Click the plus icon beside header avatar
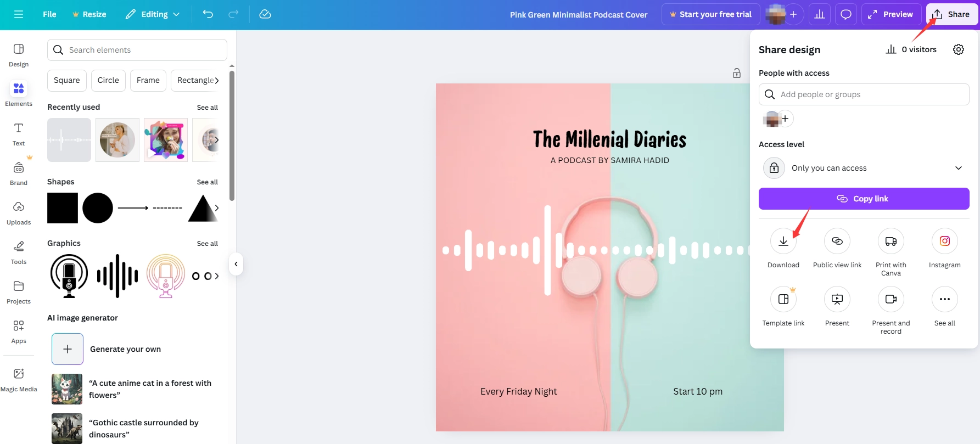Image resolution: width=980 pixels, height=444 pixels. coord(793,14)
